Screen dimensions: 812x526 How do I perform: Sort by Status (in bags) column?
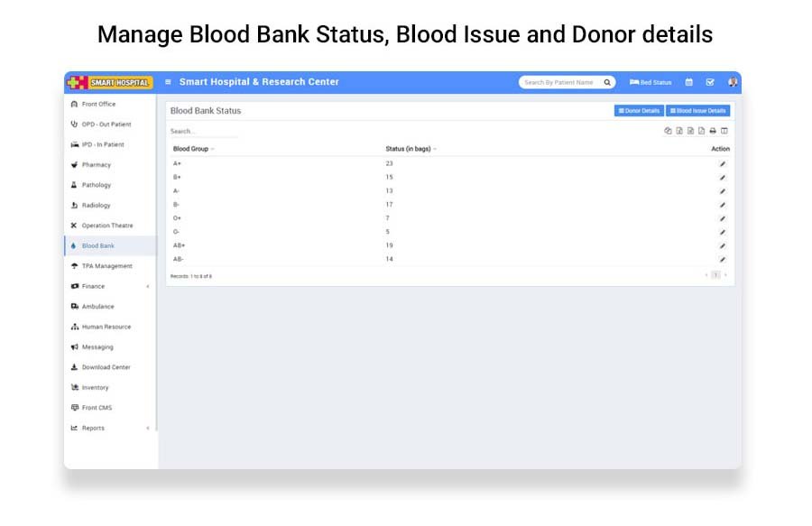(411, 149)
